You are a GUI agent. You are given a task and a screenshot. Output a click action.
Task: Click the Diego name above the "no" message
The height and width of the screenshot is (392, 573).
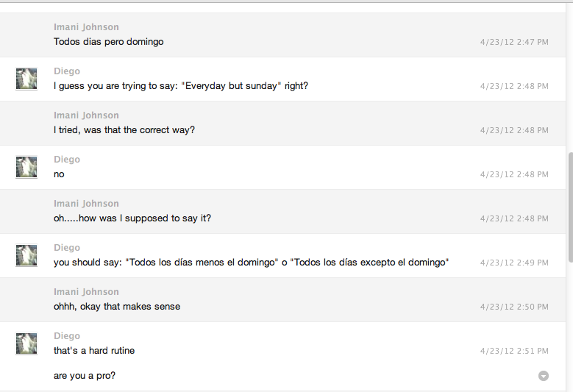click(x=67, y=160)
